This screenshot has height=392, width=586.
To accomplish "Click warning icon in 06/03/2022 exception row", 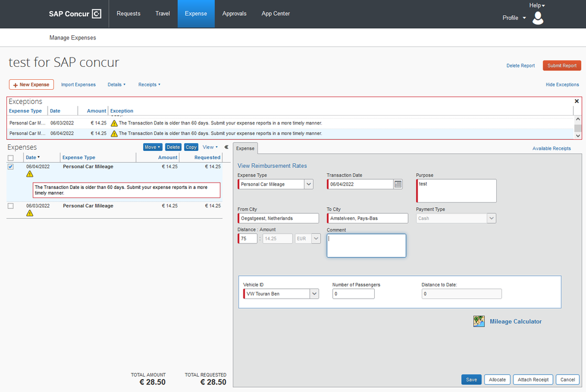I will pyautogui.click(x=114, y=123).
